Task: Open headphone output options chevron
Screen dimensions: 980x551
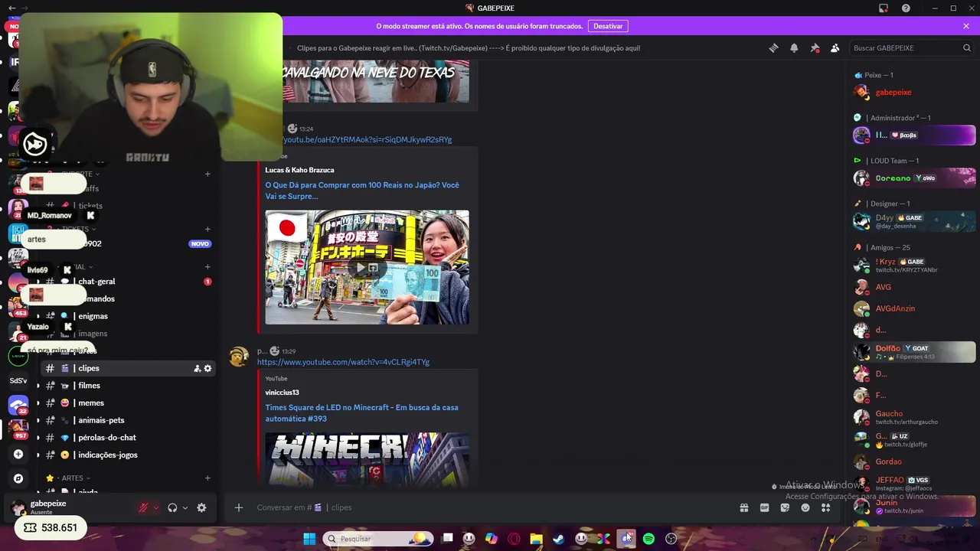Action: pos(185,507)
